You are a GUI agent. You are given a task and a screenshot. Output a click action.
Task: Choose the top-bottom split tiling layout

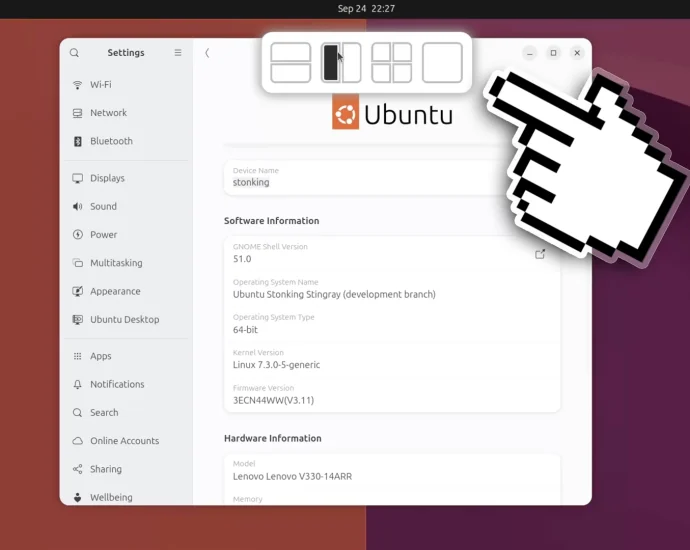pos(290,62)
